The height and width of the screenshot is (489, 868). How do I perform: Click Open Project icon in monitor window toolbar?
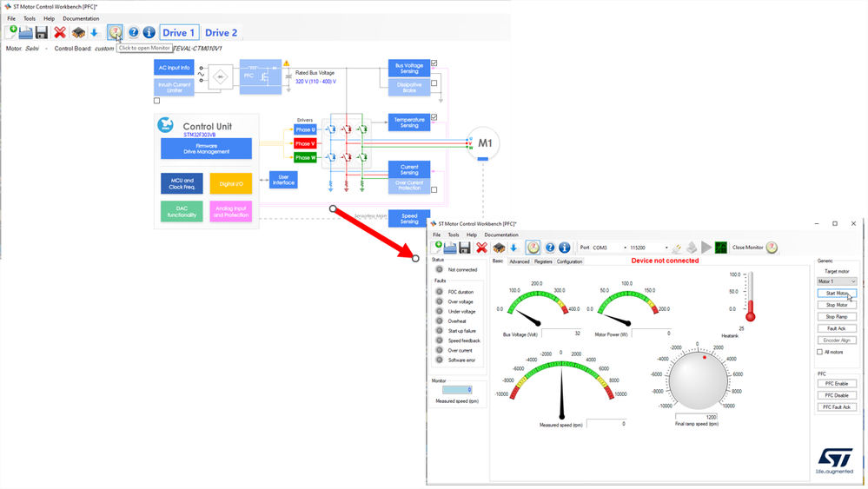point(450,248)
